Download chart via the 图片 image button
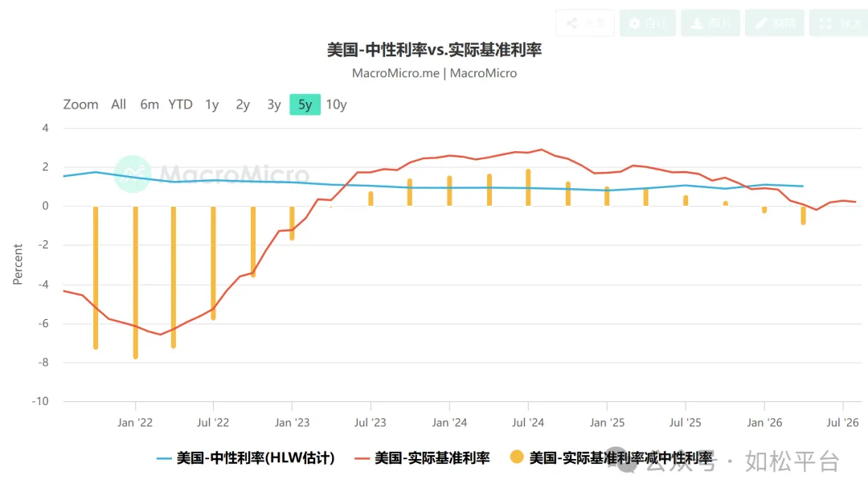Viewport: 868px width, 496px height. pyautogui.click(x=710, y=23)
